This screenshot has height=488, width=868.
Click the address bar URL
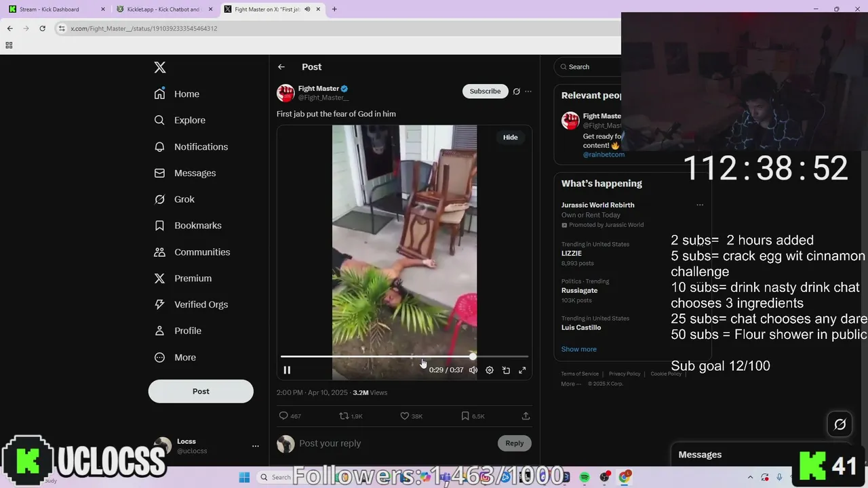pos(144,28)
